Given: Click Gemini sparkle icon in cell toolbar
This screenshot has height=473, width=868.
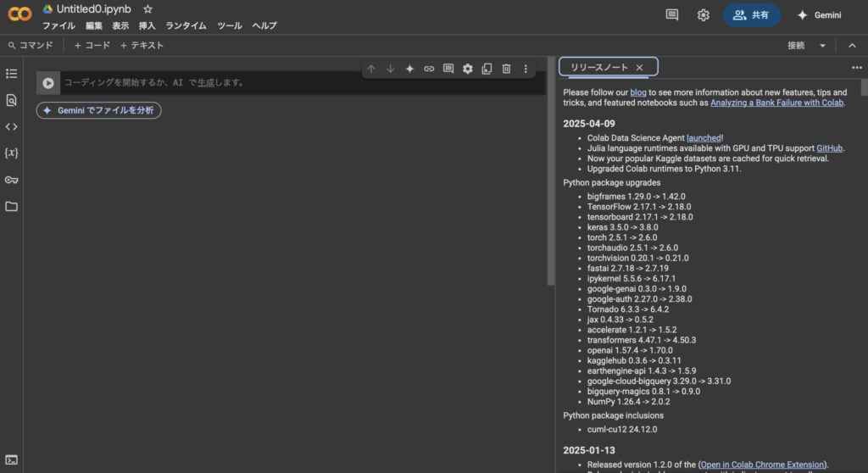Looking at the screenshot, I should 409,69.
